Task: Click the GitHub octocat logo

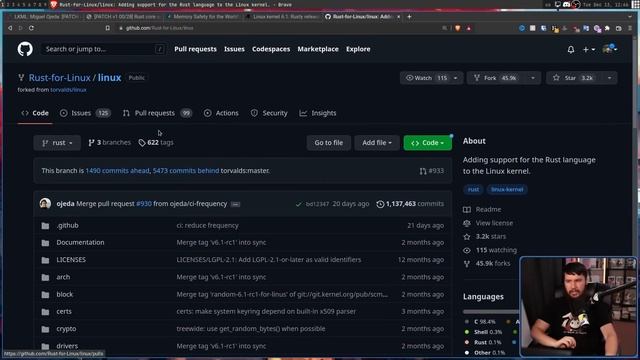Action: click(x=25, y=49)
